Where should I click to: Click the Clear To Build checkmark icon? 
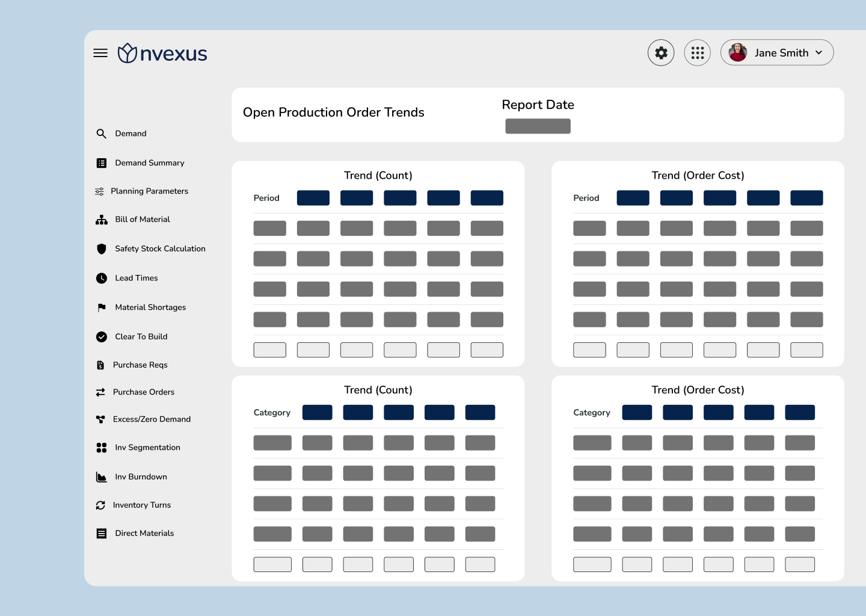click(102, 337)
